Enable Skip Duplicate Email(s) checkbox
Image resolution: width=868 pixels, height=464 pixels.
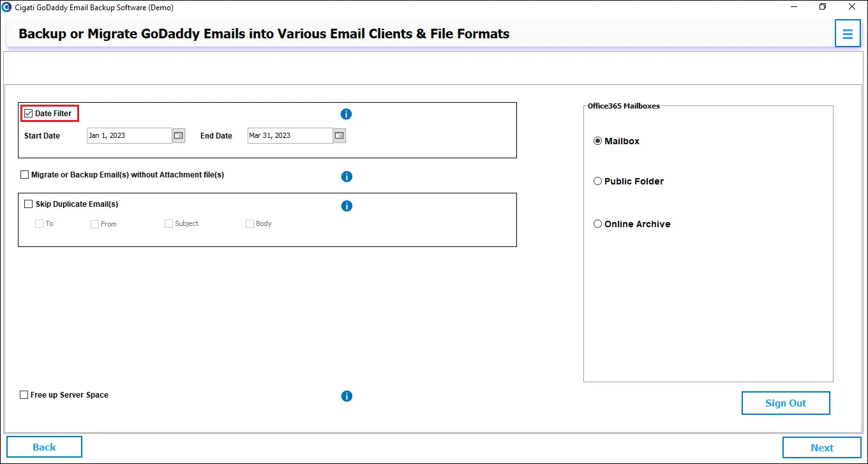(28, 204)
